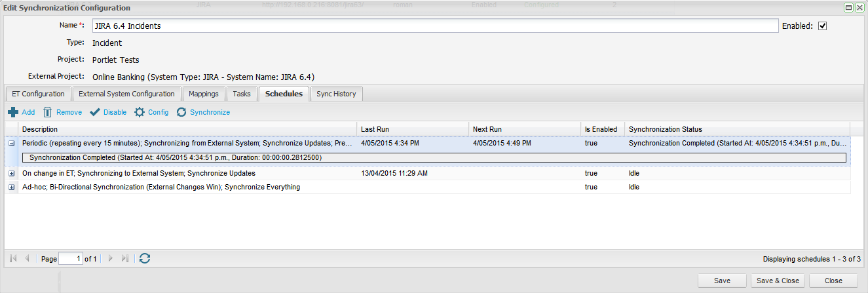
Task: Toggle the Enabled checkbox
Action: (823, 26)
